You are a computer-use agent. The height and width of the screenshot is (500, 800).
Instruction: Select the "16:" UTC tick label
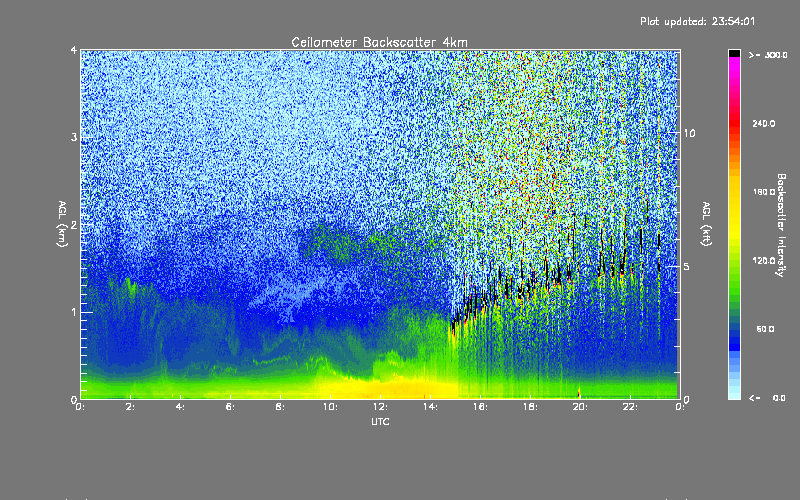[480, 407]
